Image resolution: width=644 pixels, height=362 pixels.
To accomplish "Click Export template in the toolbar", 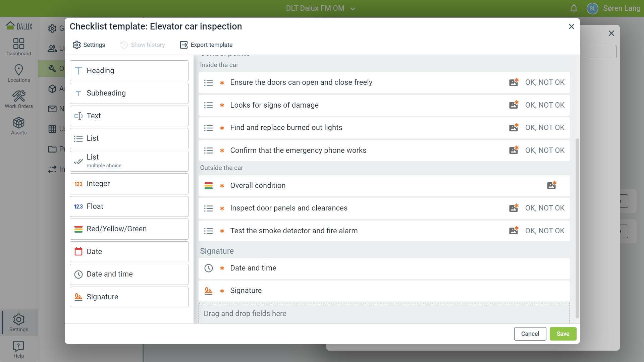I will [x=206, y=45].
